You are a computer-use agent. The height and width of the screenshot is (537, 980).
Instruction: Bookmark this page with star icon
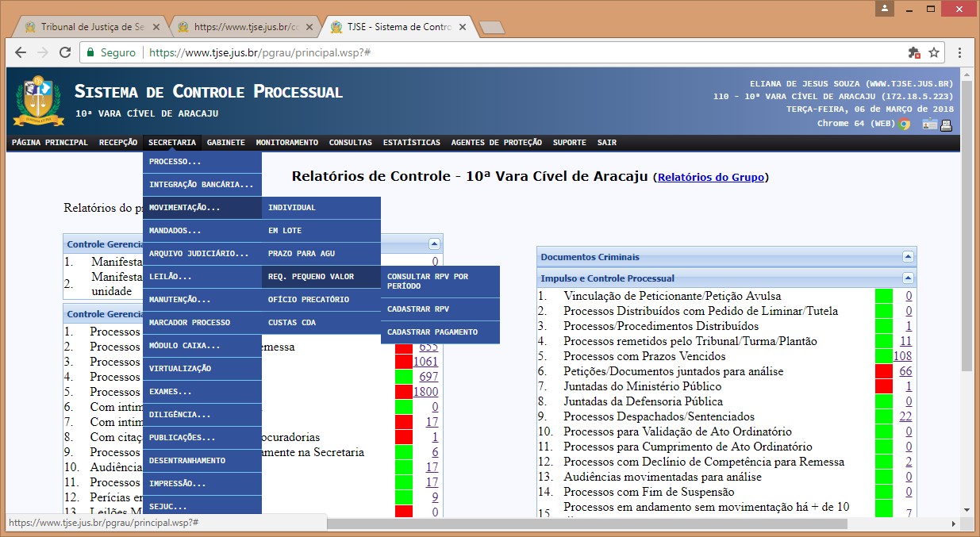pyautogui.click(x=934, y=53)
